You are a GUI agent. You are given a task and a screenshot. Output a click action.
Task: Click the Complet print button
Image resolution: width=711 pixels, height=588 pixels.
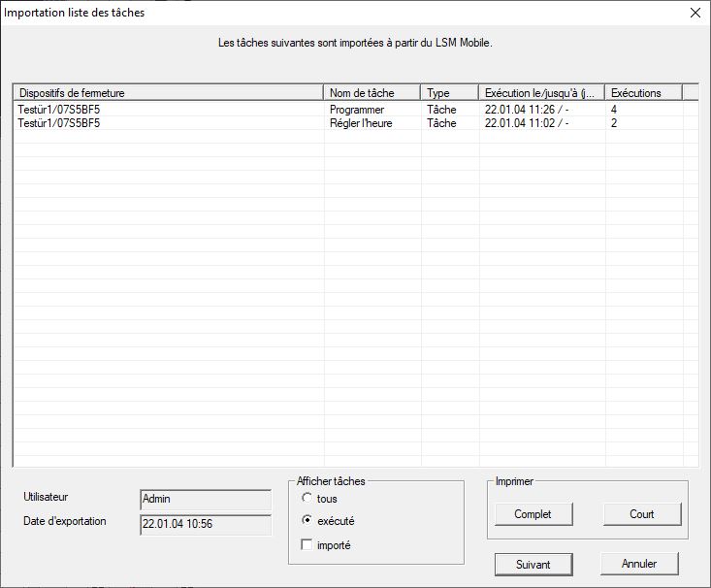pos(531,514)
